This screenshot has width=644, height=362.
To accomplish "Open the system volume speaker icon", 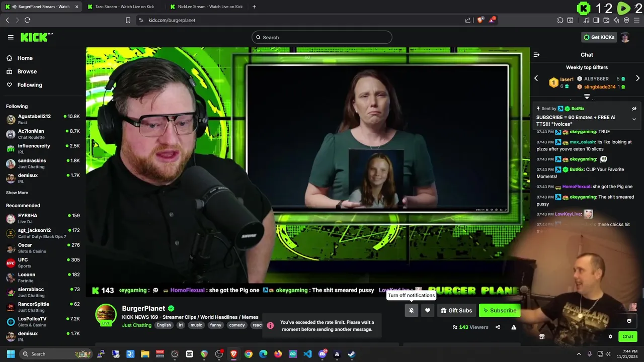I will click(609, 354).
